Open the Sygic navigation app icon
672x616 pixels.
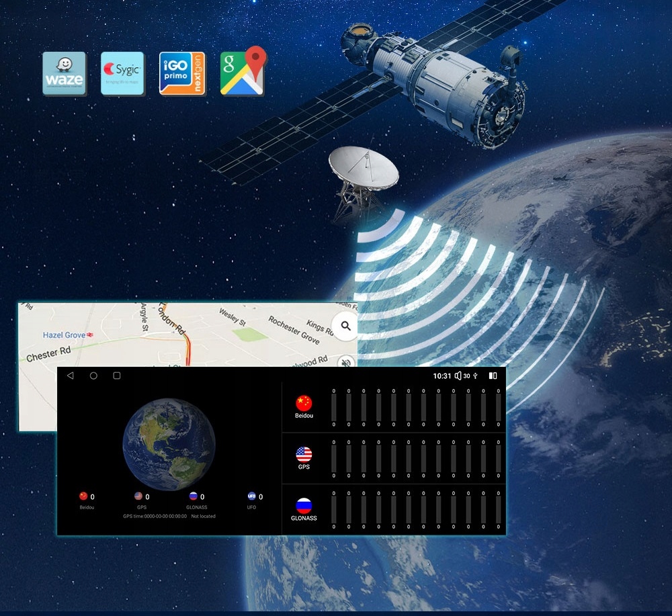coord(122,73)
